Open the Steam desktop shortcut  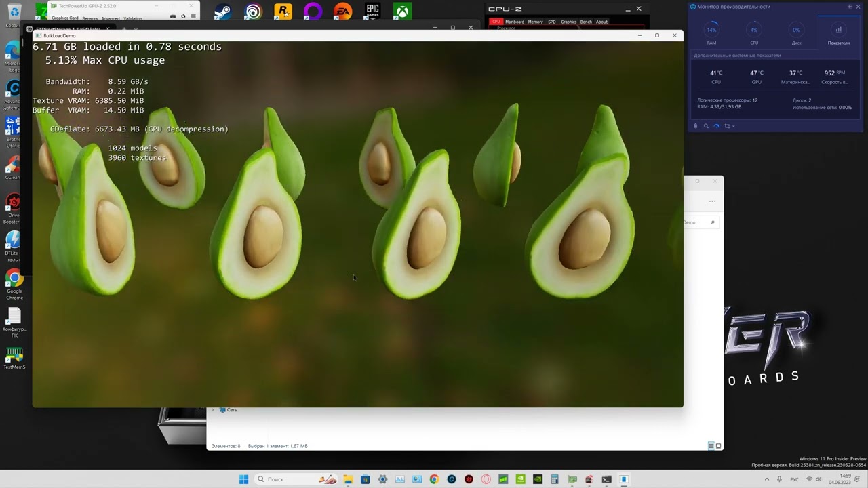(x=222, y=12)
